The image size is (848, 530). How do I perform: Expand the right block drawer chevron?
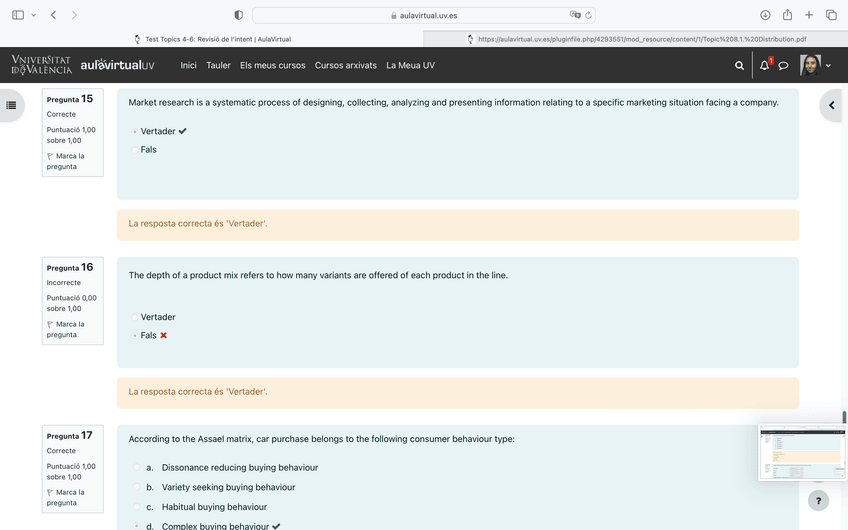pos(832,105)
